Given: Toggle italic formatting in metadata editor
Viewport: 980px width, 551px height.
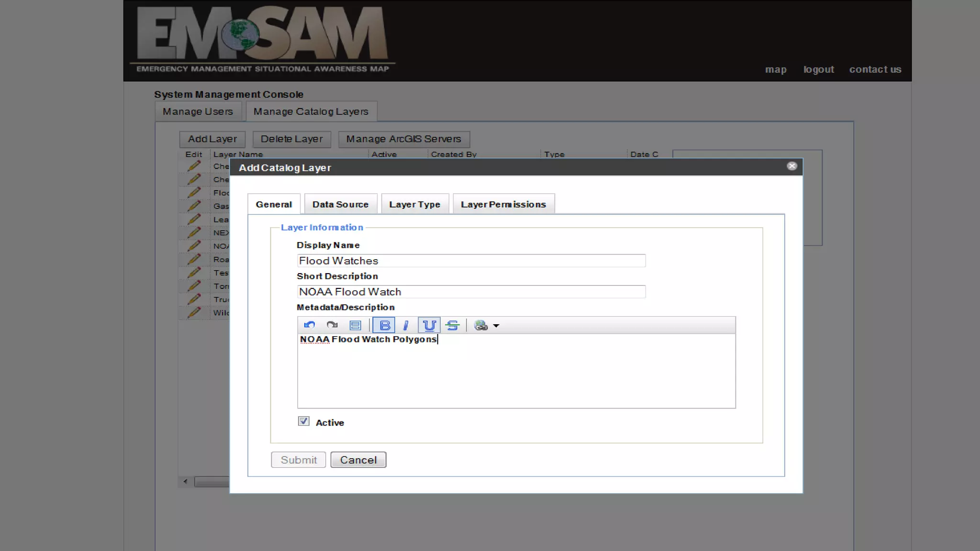Looking at the screenshot, I should [406, 325].
